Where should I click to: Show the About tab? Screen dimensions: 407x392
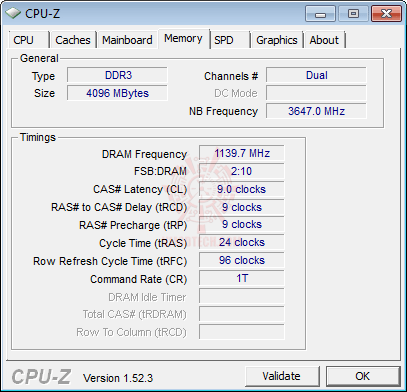tap(324, 40)
